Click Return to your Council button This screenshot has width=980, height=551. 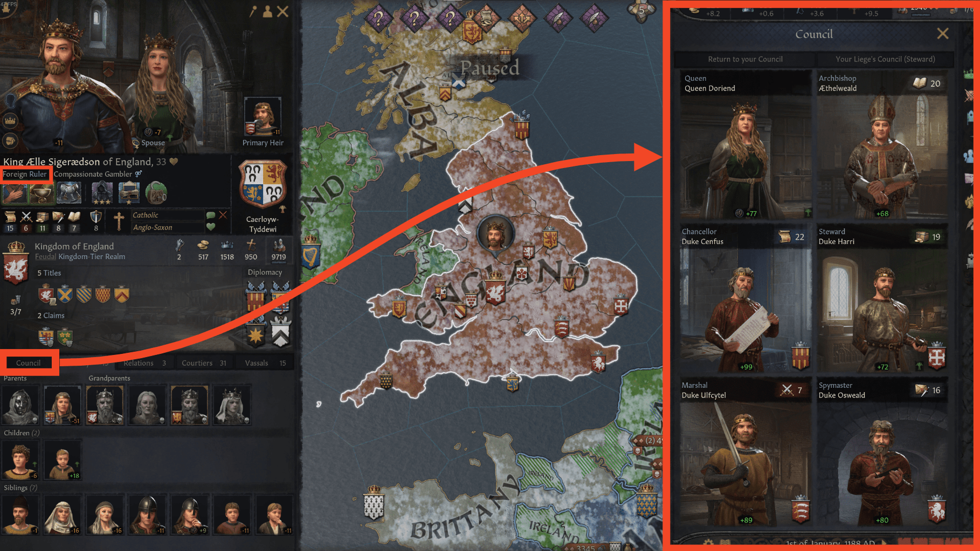pyautogui.click(x=745, y=59)
